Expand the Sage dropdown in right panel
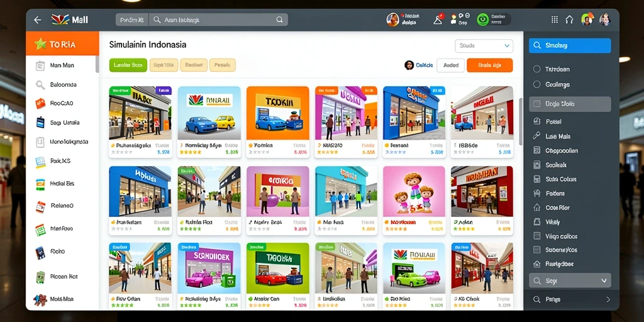The height and width of the screenshot is (322, 644). 570,281
